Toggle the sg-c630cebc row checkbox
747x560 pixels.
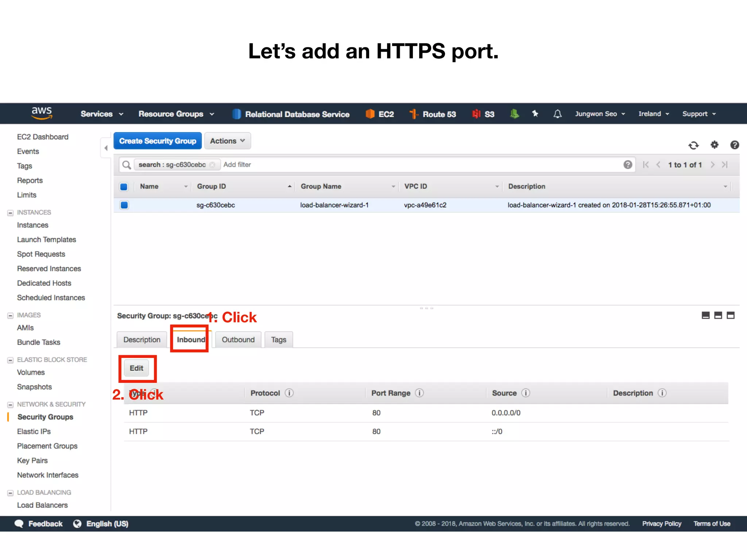(x=124, y=205)
